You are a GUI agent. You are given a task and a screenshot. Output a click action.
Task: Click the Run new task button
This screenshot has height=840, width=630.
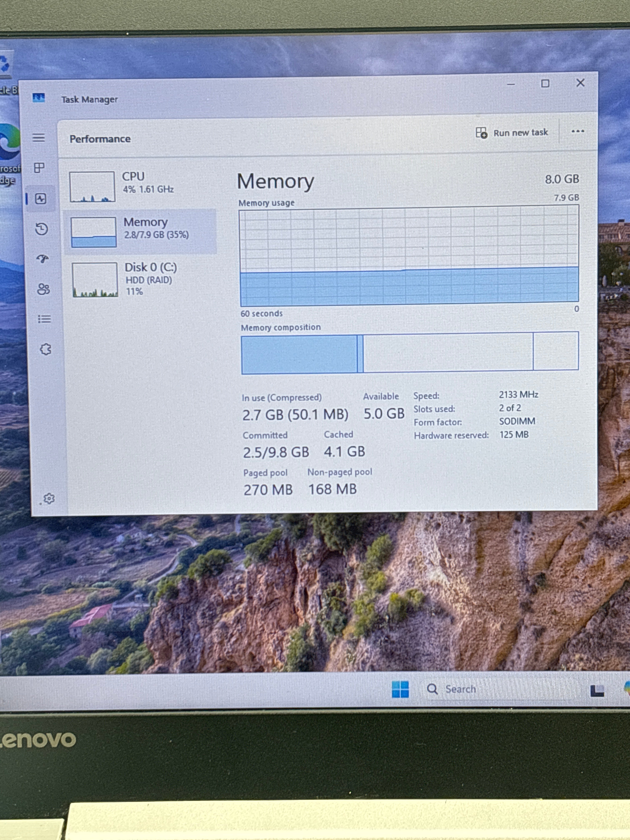(x=511, y=132)
